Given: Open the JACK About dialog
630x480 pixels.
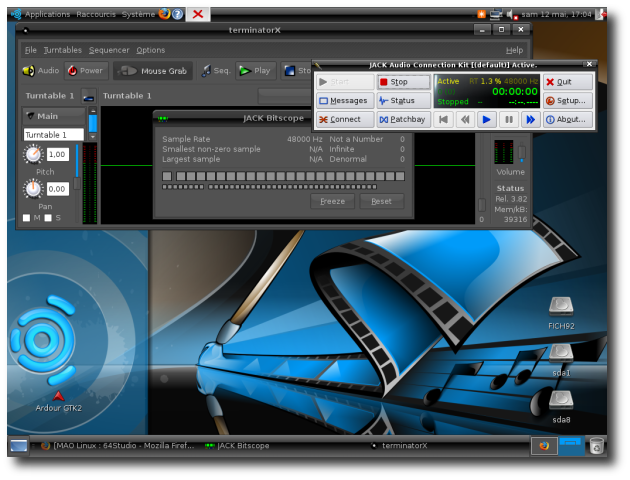Looking at the screenshot, I should point(568,120).
